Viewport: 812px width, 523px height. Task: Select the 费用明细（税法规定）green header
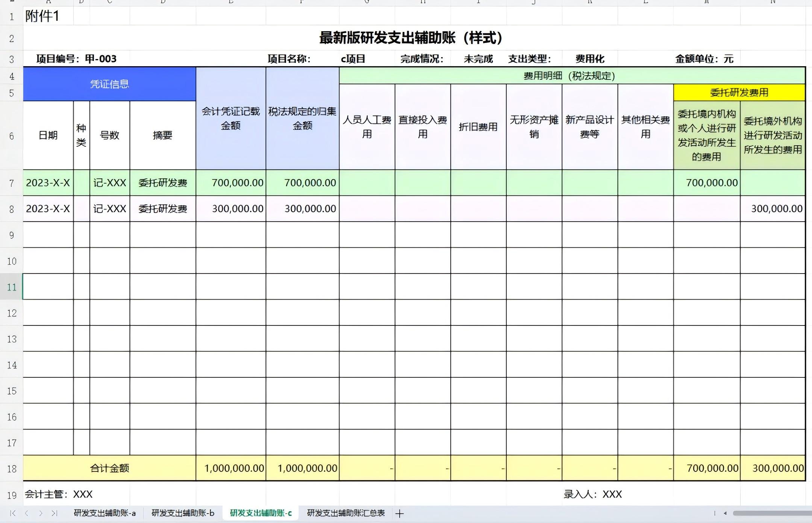(569, 76)
